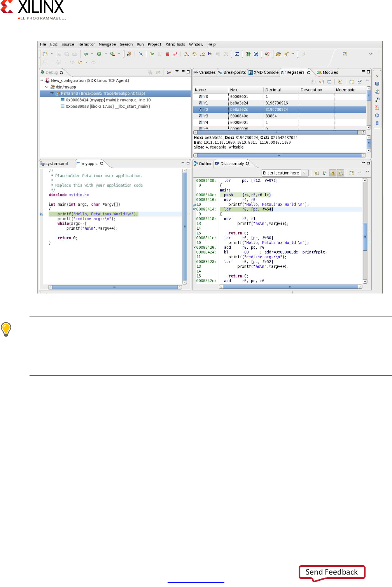Click the Send Feedback button
This screenshot has height=587, width=392.
[332, 572]
